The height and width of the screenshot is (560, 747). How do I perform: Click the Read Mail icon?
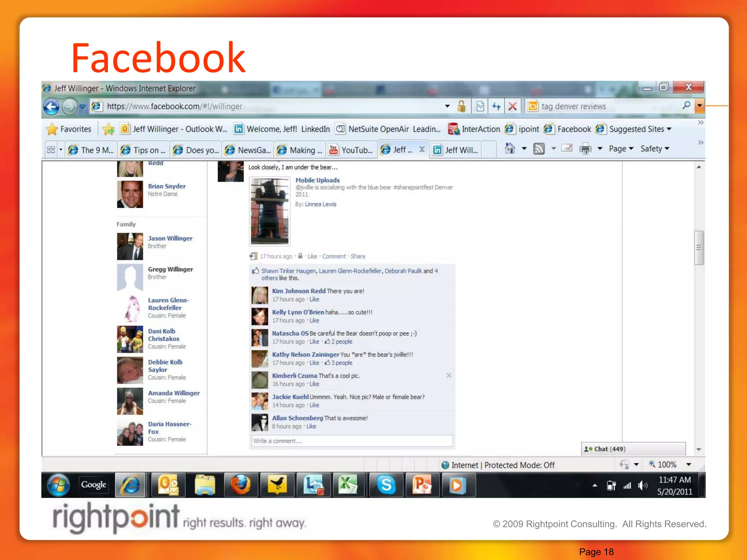pos(567,148)
